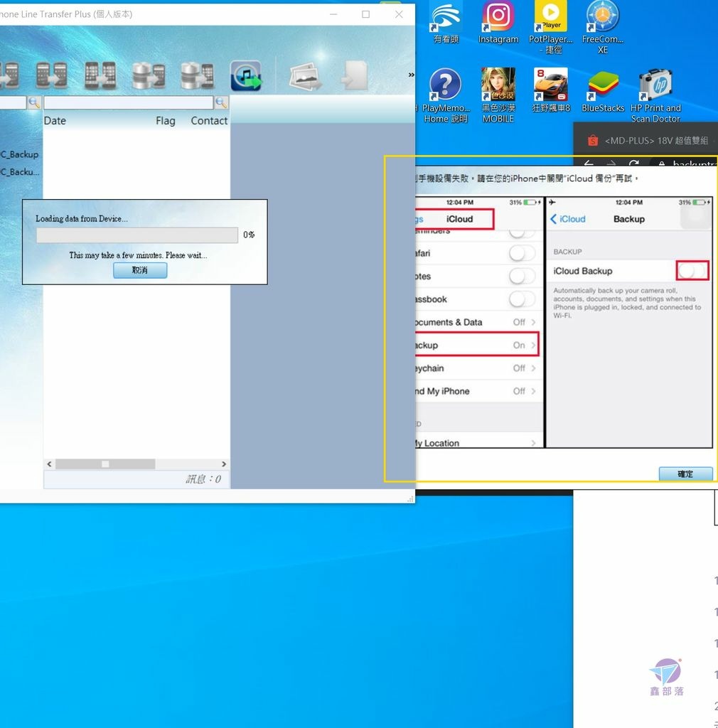Image resolution: width=718 pixels, height=728 pixels.
Task: Sort by the Contact column header
Action: coord(209,121)
